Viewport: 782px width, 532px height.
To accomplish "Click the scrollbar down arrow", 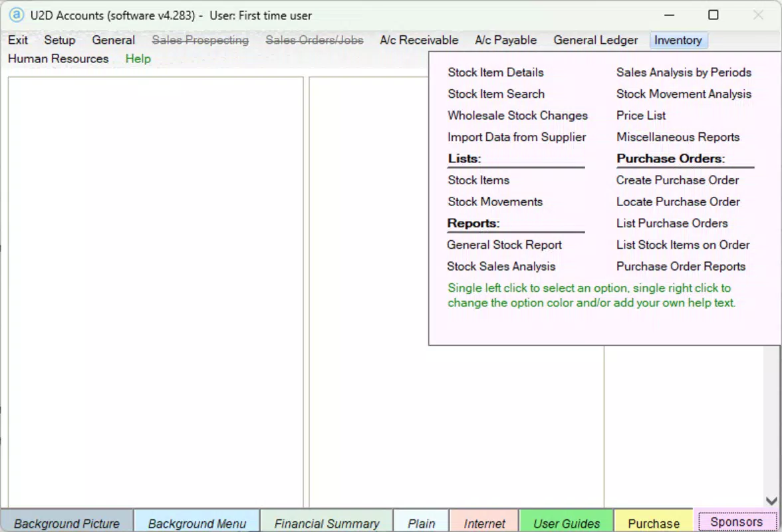I will coord(771,501).
